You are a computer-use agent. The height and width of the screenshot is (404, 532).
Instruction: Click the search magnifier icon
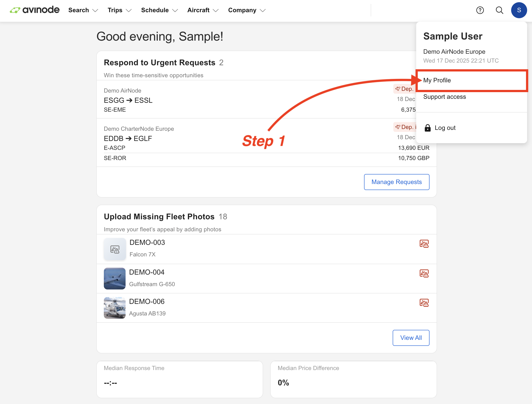499,10
